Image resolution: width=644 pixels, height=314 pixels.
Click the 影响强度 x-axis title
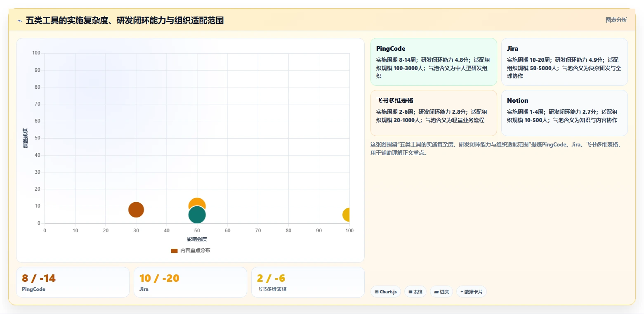coord(197,239)
